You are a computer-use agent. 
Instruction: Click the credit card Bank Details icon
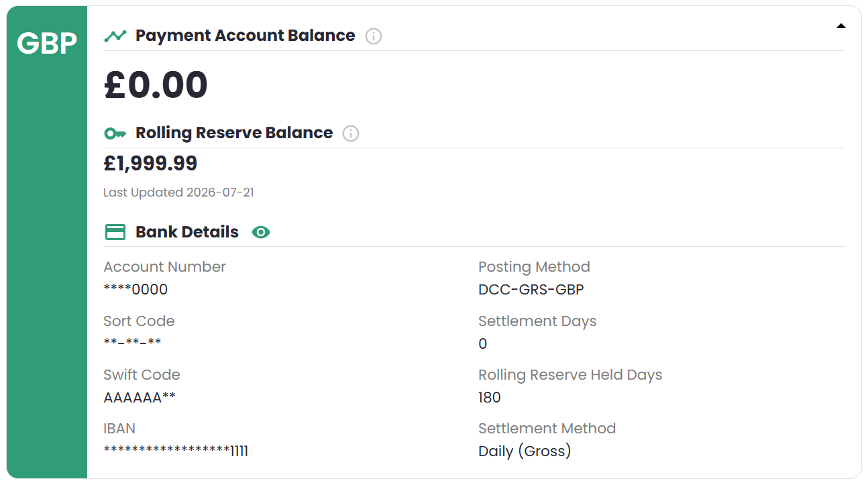point(115,232)
